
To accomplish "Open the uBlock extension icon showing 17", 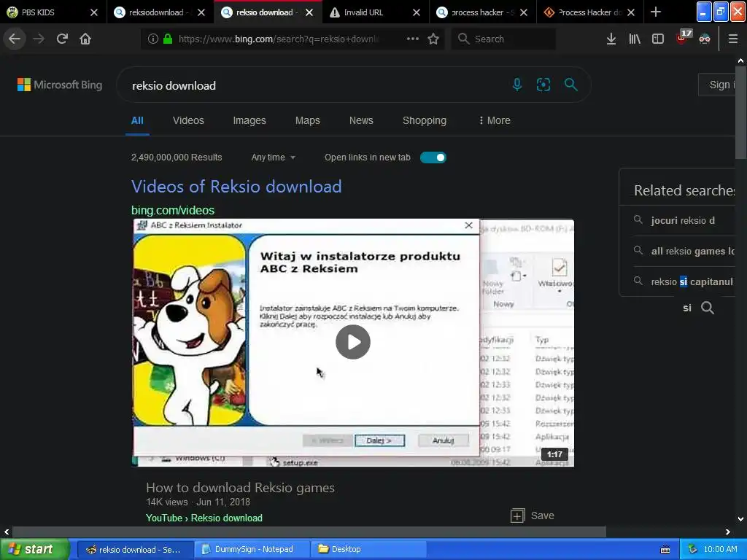I will pos(683,37).
